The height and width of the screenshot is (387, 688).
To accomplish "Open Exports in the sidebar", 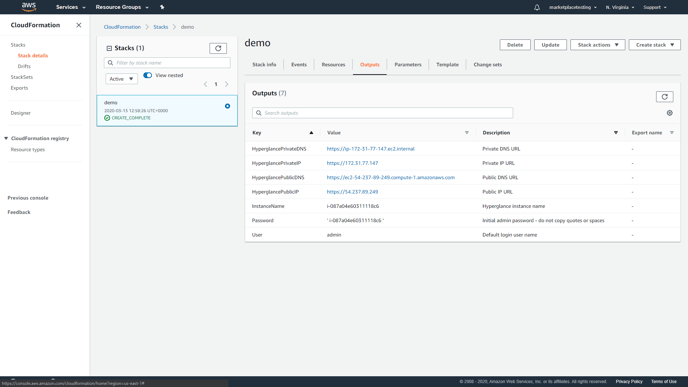I will 19,88.
